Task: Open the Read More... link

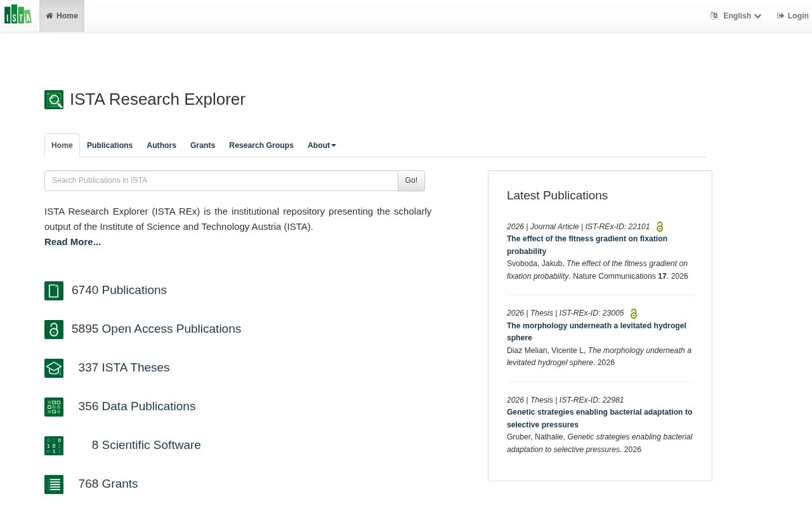Action: [x=72, y=242]
